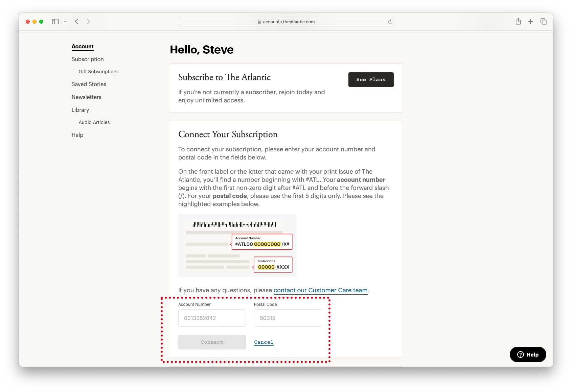Click the Connect button
Image resolution: width=572 pixels, height=392 pixels.
[212, 342]
